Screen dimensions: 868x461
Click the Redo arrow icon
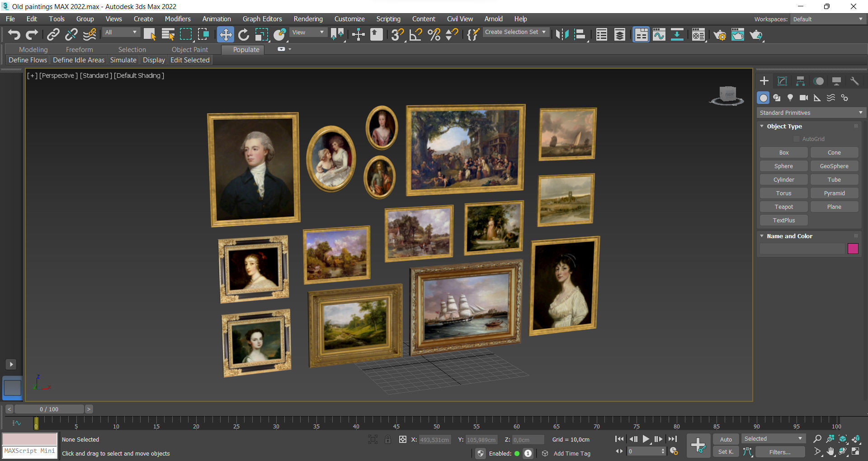click(32, 34)
